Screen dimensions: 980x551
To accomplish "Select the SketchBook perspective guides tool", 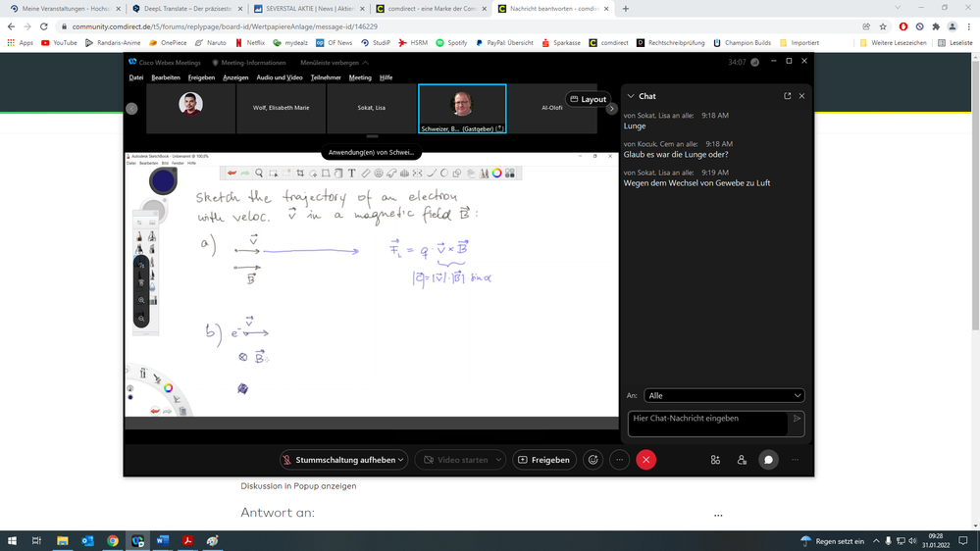I will (x=404, y=174).
